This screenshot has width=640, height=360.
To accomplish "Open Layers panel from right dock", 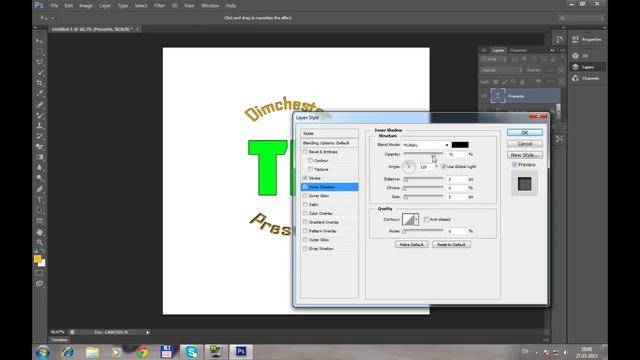I will point(588,67).
